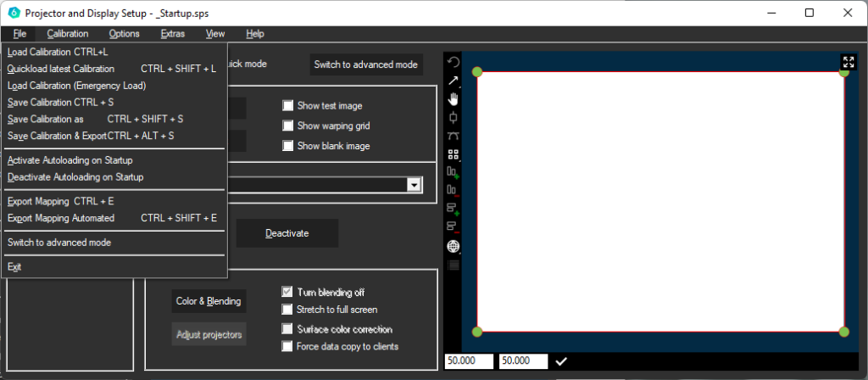Toggle the Surface color correction checkbox

(x=287, y=329)
